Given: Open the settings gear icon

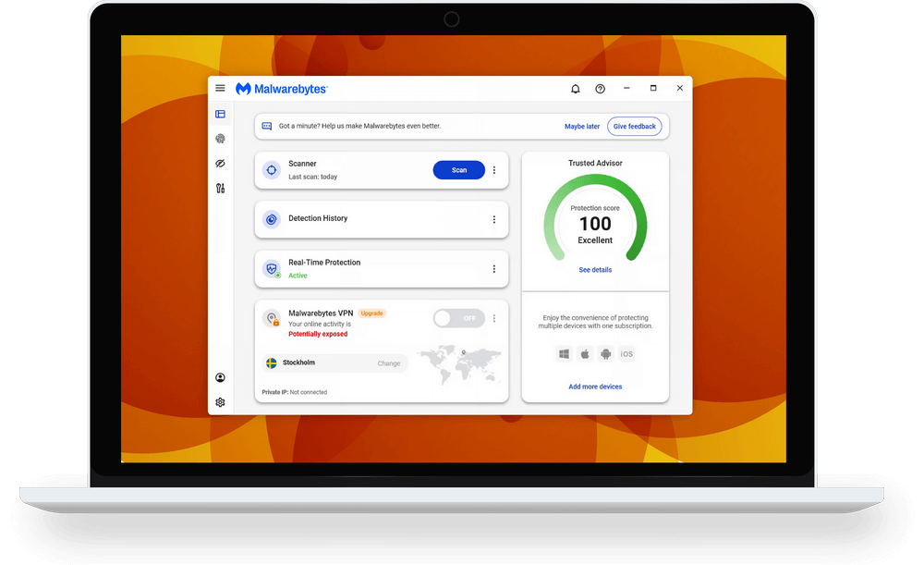Looking at the screenshot, I should point(220,402).
